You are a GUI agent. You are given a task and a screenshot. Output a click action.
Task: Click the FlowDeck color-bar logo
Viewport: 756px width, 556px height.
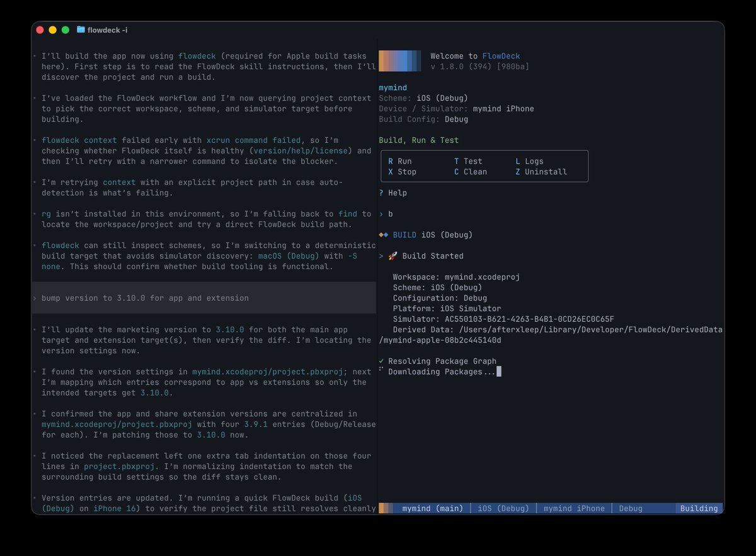pyautogui.click(x=400, y=61)
